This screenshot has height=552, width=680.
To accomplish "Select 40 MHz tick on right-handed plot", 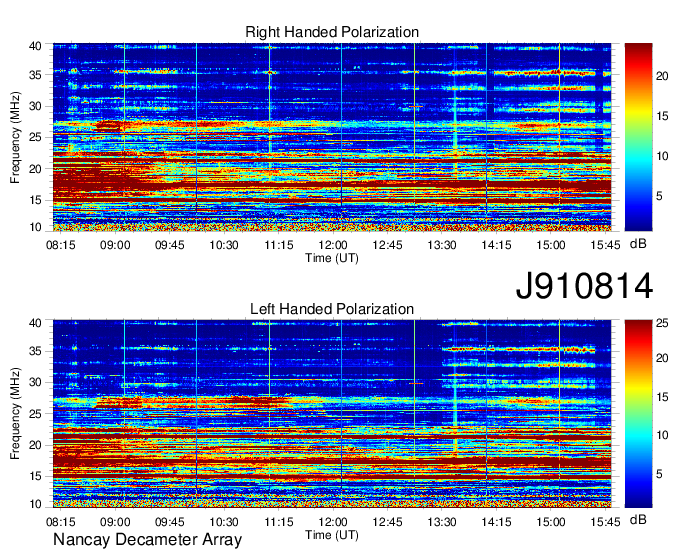I will tap(36, 46).
